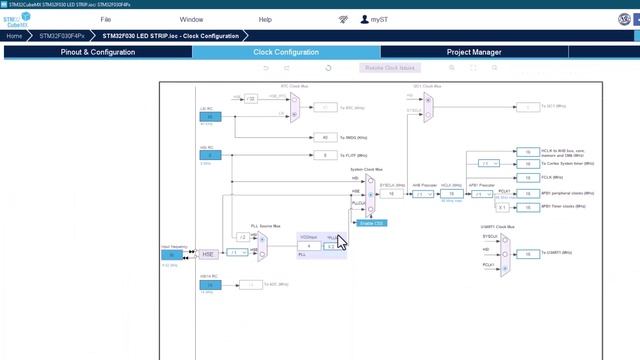The image size is (640, 360).
Task: Click the circular reset clock configuration icon
Action: point(328,68)
